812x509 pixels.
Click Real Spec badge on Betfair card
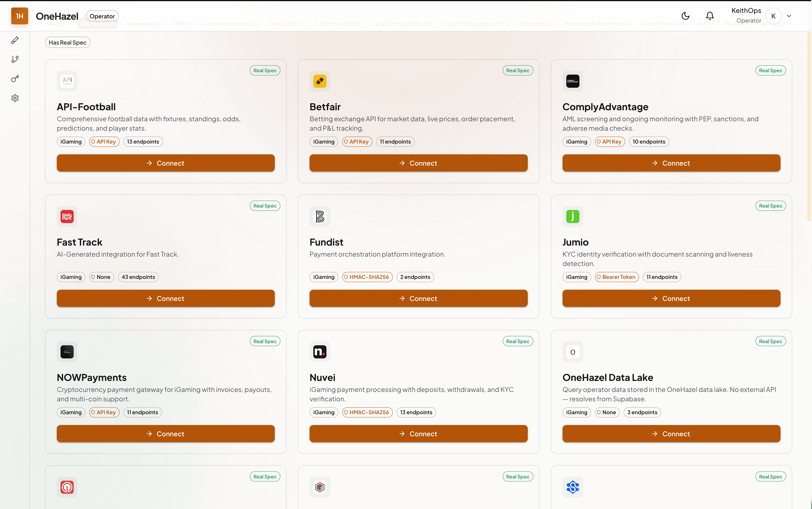(x=518, y=70)
